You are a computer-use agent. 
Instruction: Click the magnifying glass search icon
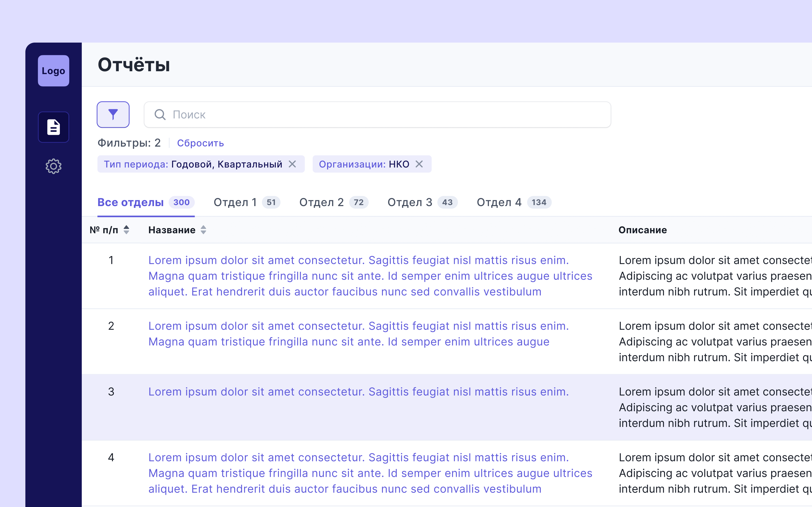[160, 115]
